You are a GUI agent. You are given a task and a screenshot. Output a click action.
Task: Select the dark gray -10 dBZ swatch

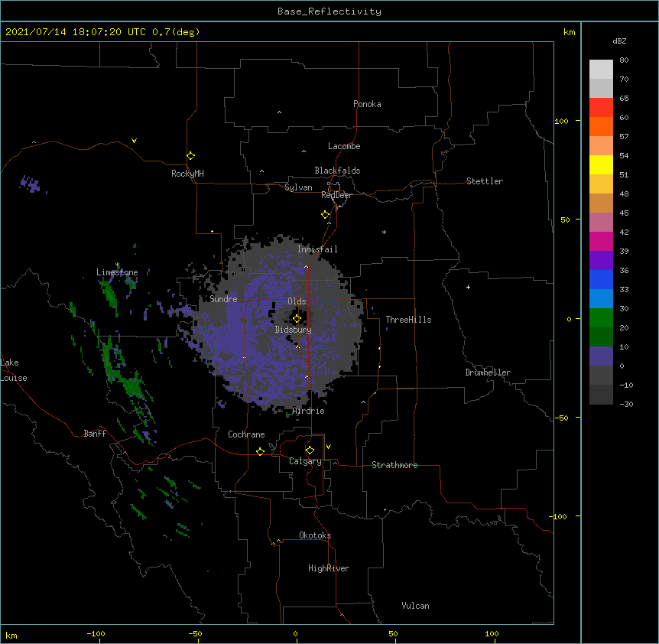pyautogui.click(x=601, y=395)
